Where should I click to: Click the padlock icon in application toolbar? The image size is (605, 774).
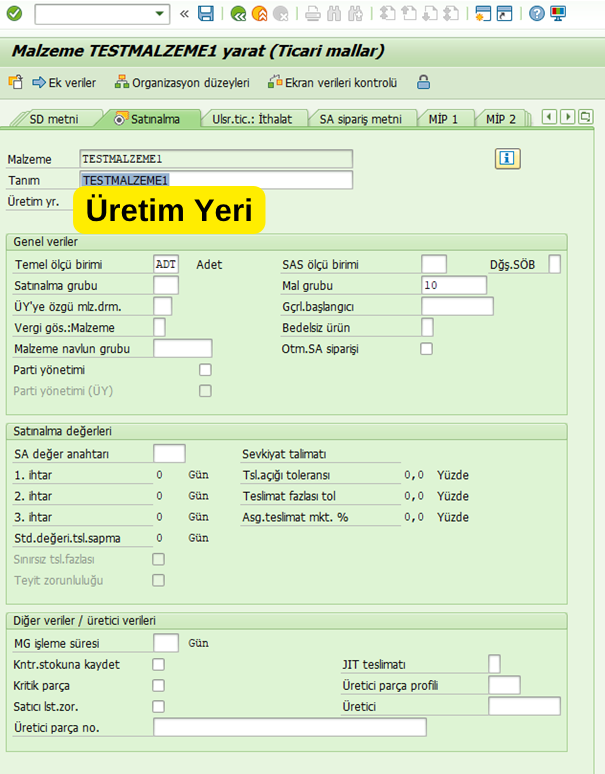click(424, 83)
